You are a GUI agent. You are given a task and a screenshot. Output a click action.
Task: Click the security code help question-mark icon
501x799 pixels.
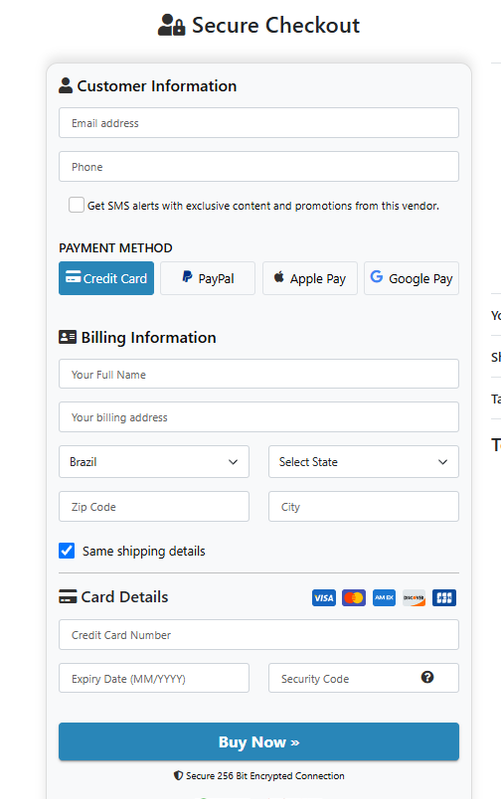427,677
